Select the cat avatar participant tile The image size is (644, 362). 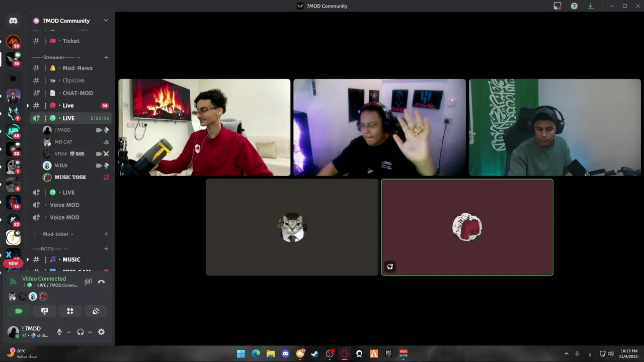click(292, 227)
